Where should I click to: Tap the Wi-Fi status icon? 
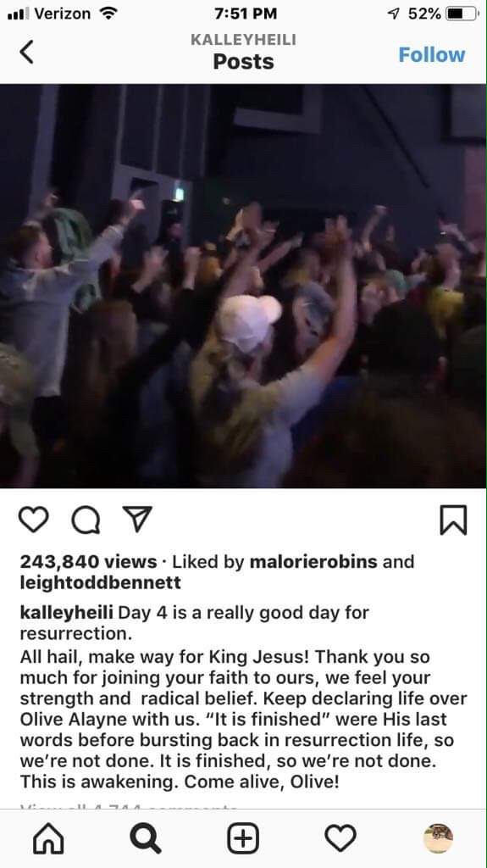pos(108,14)
